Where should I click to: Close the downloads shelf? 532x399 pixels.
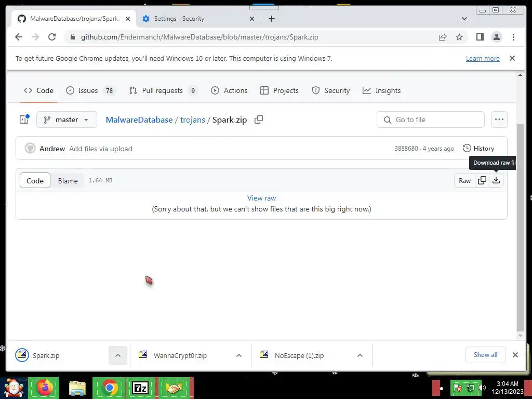(515, 355)
